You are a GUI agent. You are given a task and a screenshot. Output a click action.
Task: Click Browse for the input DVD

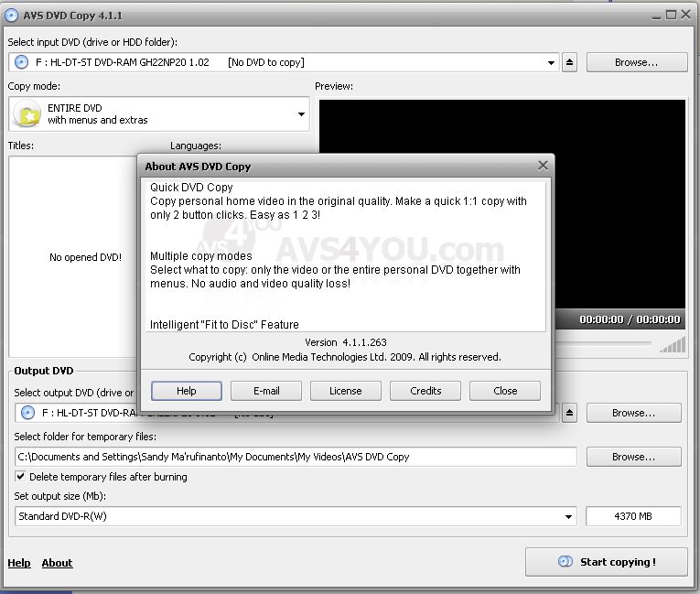[637, 62]
